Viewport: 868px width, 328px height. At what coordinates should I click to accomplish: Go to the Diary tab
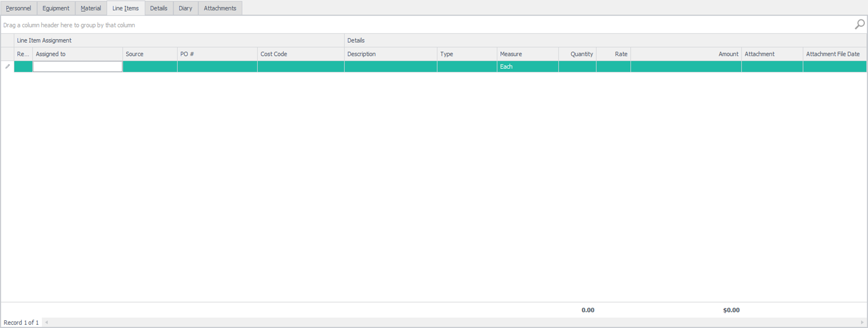185,8
